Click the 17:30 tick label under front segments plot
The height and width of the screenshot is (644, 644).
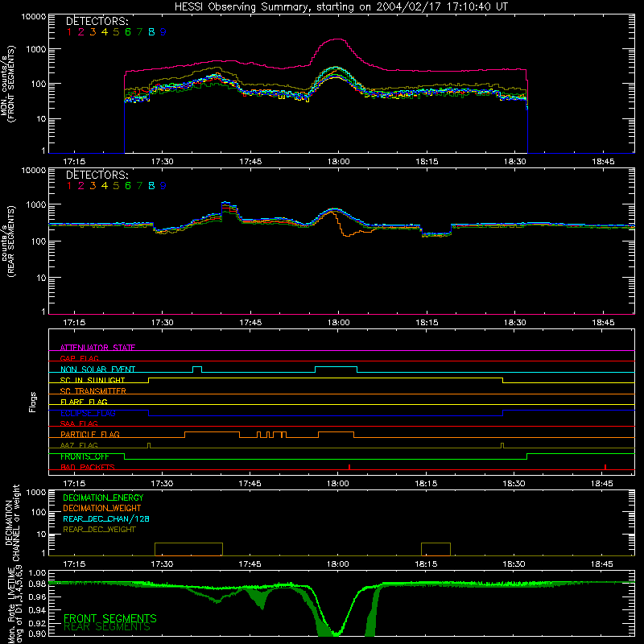[x=163, y=162]
